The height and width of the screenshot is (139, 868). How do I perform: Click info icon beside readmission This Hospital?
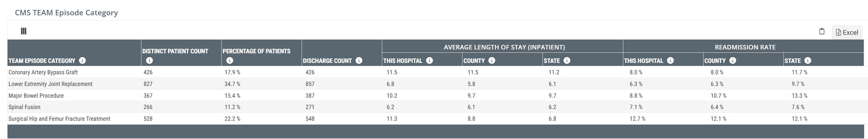point(670,61)
